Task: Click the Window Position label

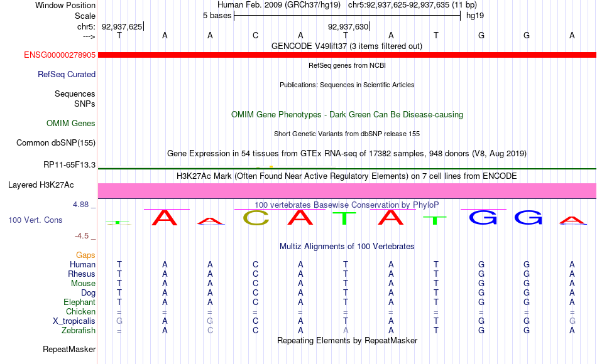Action: pyautogui.click(x=65, y=5)
